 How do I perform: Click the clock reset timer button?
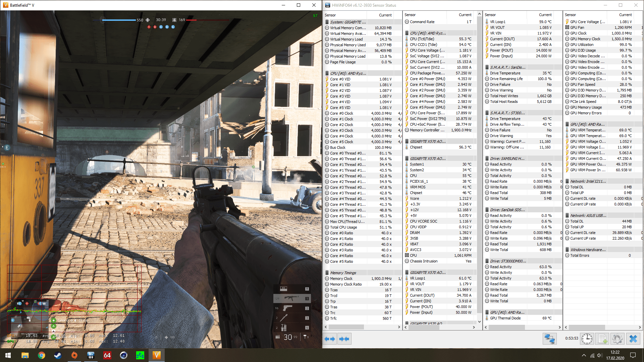click(587, 339)
